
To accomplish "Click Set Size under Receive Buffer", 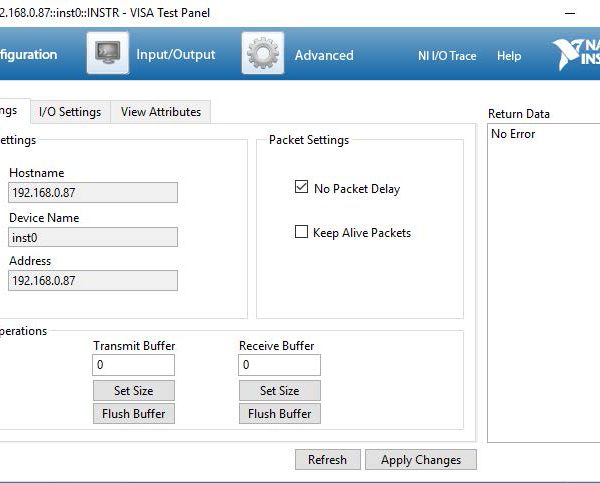I will point(279,391).
